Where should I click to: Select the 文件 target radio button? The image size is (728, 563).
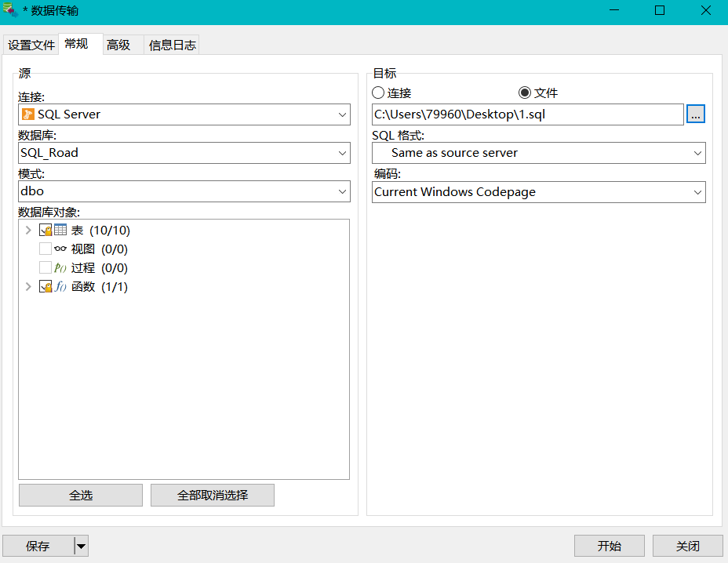525,93
